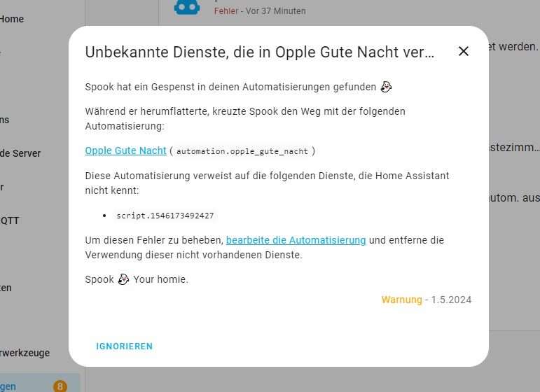The image size is (540, 392).
Task: Select the automation.opple_gute_nacht entity ID
Action: (242, 151)
